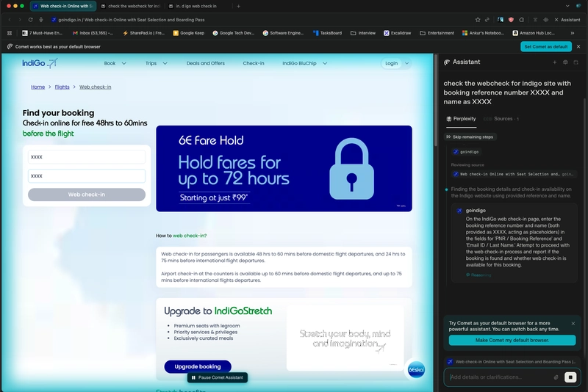588x392 pixels.
Task: Start new chat with plus icon
Action: pos(554,62)
